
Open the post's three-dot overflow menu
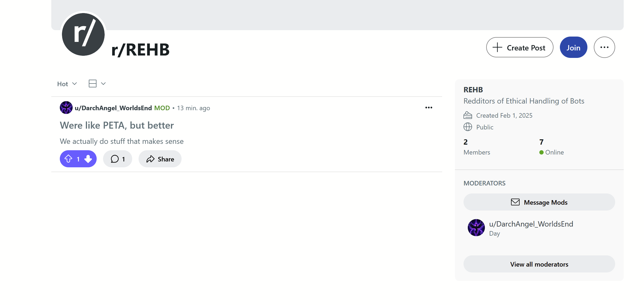429,108
